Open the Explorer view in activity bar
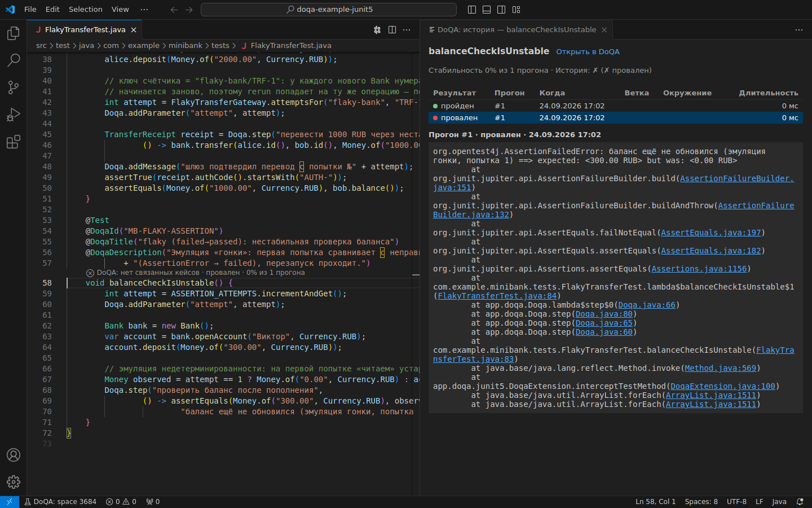Viewport: 812px width, 508px height. [x=14, y=33]
